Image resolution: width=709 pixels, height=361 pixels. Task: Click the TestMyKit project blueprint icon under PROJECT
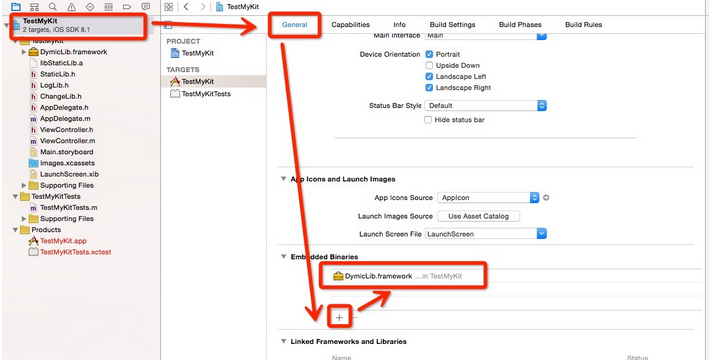[x=175, y=53]
